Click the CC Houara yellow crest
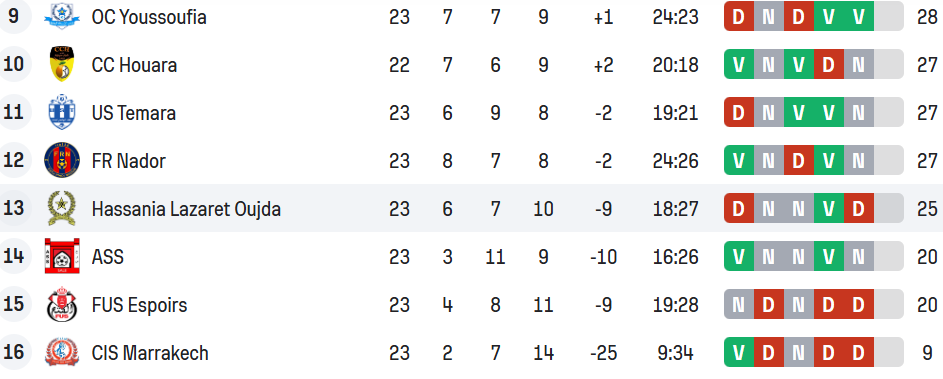Screen dimensions: 943x379 62,64
